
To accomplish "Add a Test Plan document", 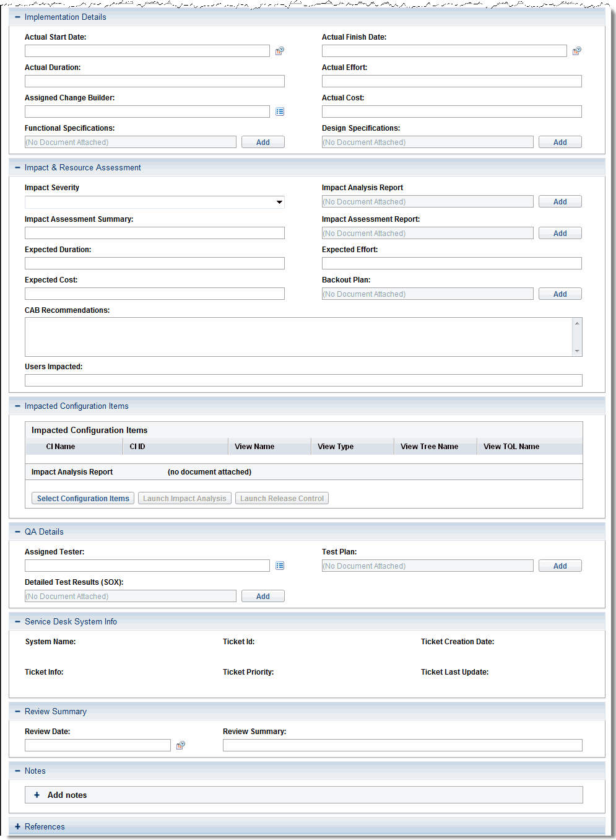I will coord(560,566).
